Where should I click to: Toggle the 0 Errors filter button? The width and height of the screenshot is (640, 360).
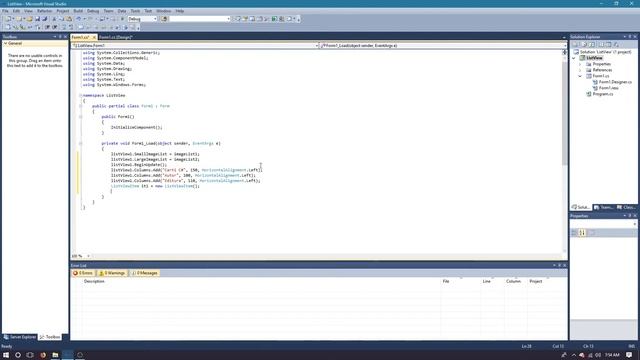pos(83,273)
